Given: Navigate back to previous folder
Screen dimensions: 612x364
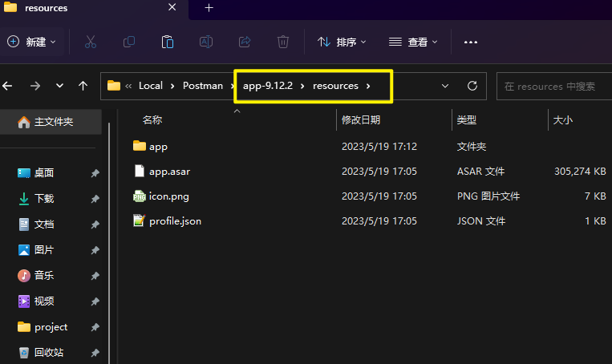Looking at the screenshot, I should (7, 86).
